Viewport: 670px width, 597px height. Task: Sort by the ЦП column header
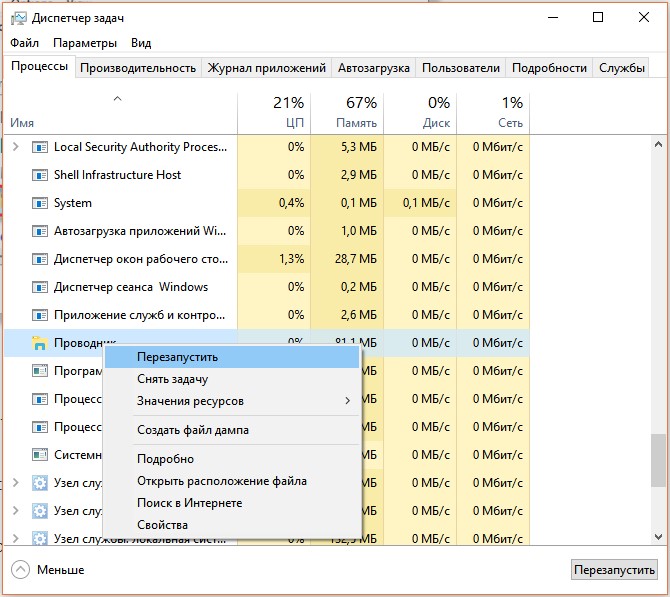tap(274, 113)
